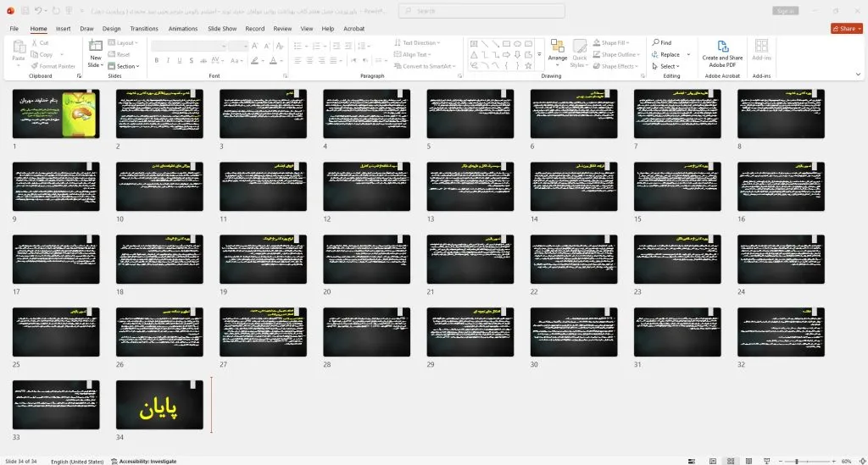Switch to the Design tab
The width and height of the screenshot is (868, 465).
[x=111, y=29]
